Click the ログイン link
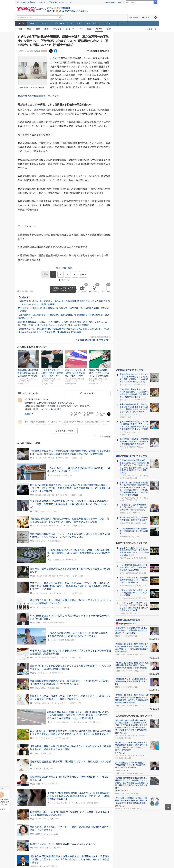The image size is (174, 868). 51,11
